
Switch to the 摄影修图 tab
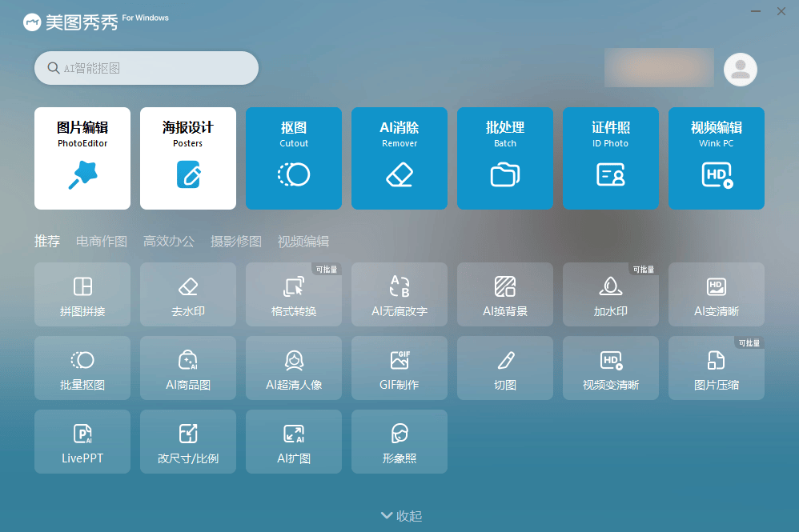pyautogui.click(x=236, y=242)
